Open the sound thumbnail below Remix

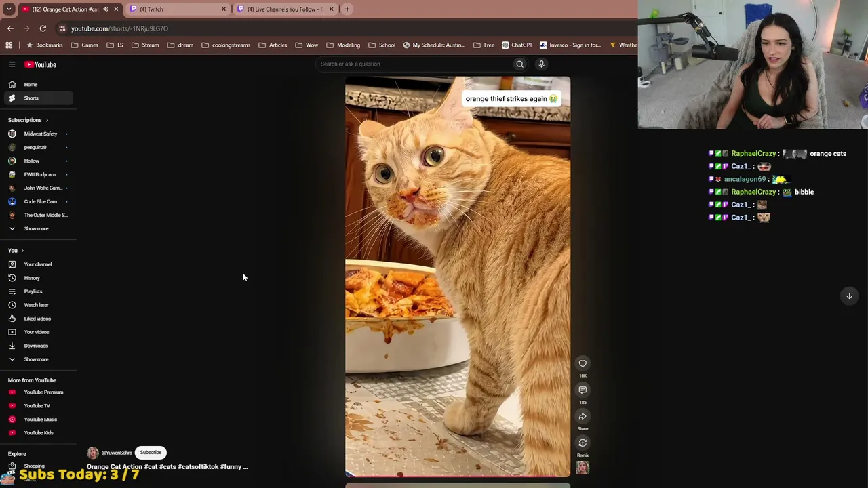[583, 468]
